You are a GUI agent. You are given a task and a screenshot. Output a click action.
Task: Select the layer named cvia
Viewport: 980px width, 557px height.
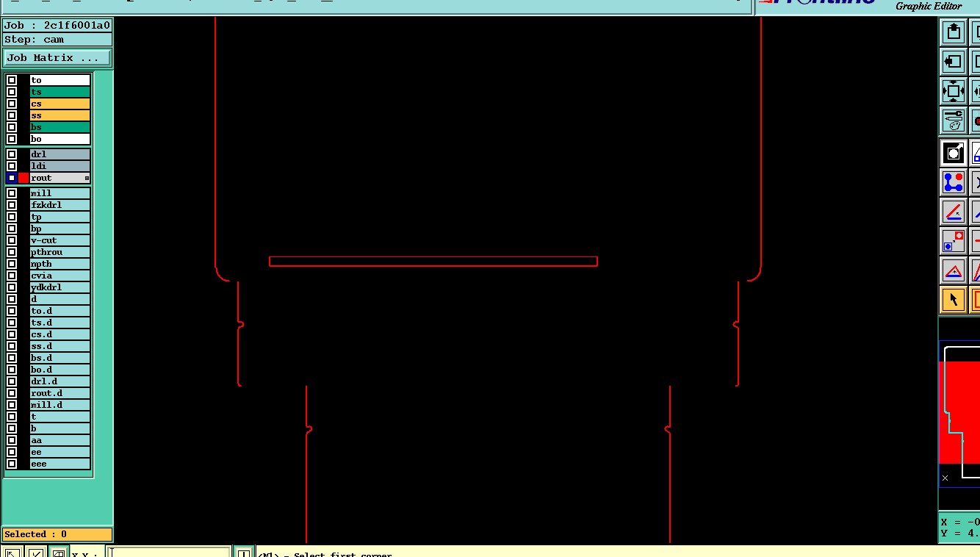pos(60,276)
